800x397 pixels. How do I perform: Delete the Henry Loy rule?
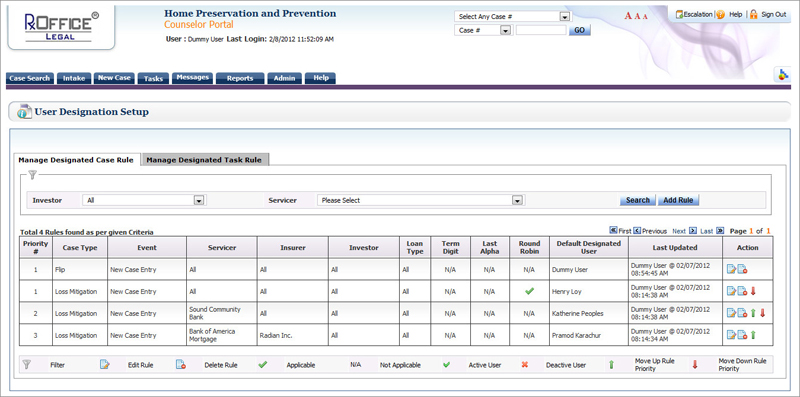pos(742,291)
